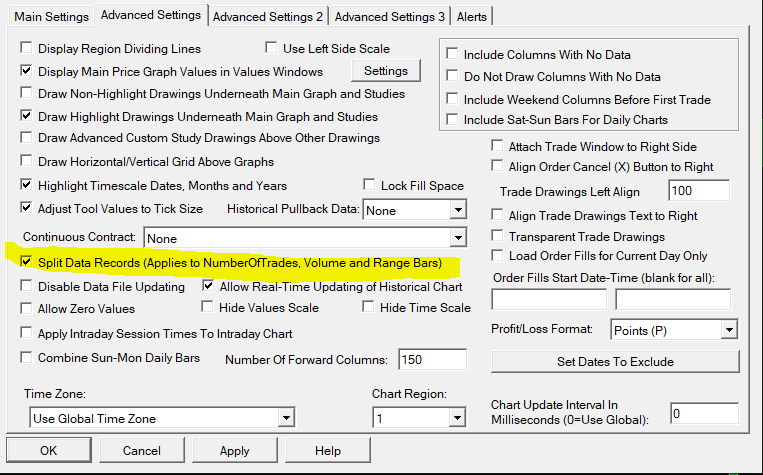Check Transparent Trade Drawings option
Image resolution: width=763 pixels, height=475 pixels.
click(x=499, y=237)
